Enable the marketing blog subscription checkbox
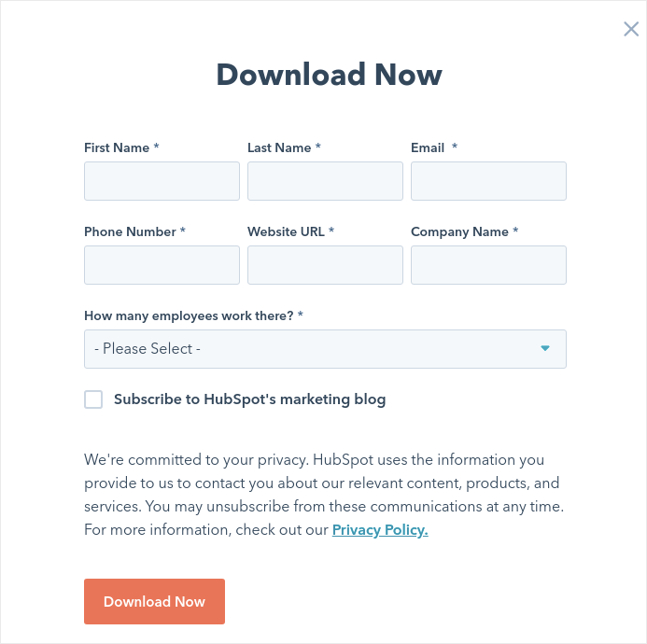This screenshot has width=647, height=644. (x=93, y=399)
